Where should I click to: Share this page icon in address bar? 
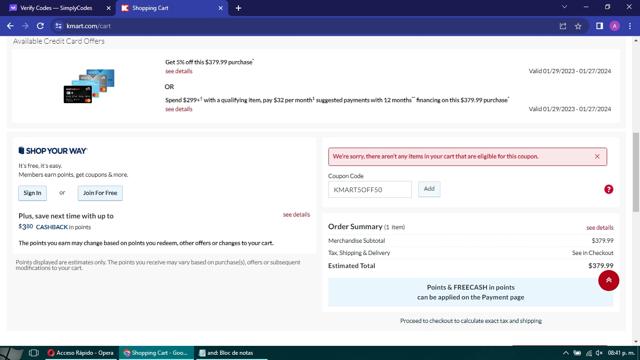coord(563,26)
